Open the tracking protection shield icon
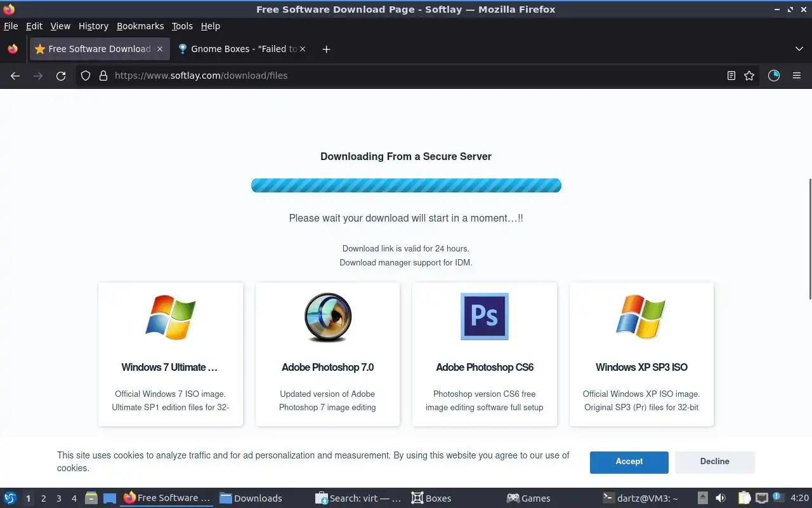The width and height of the screenshot is (812, 508). [86, 76]
